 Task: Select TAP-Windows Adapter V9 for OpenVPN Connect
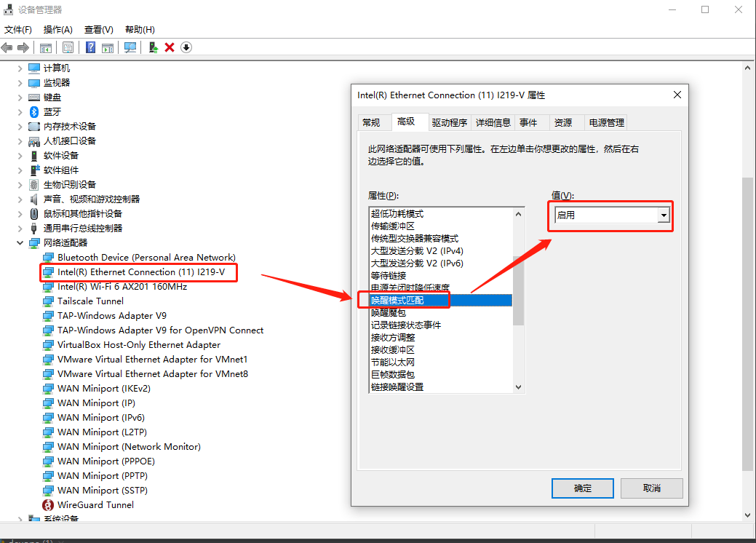point(160,330)
